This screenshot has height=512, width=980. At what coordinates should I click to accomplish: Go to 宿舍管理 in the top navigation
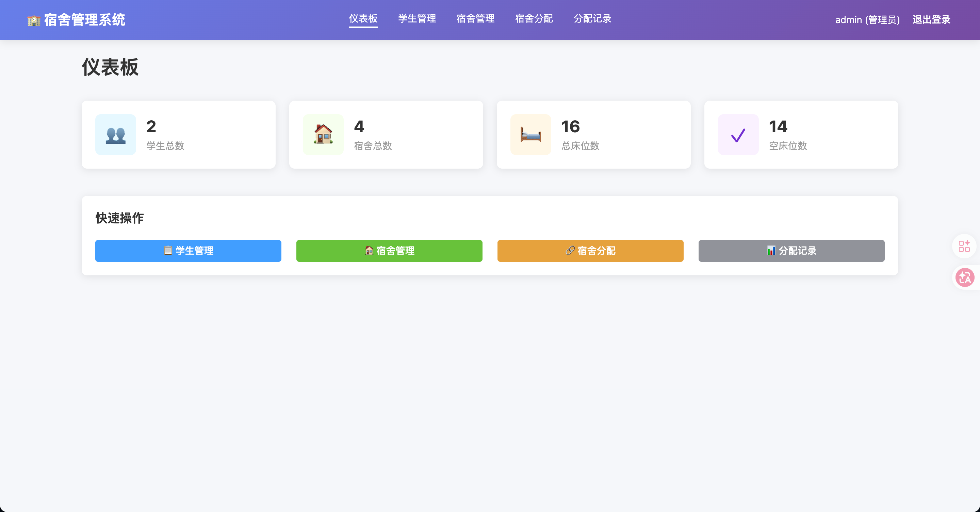(476, 19)
